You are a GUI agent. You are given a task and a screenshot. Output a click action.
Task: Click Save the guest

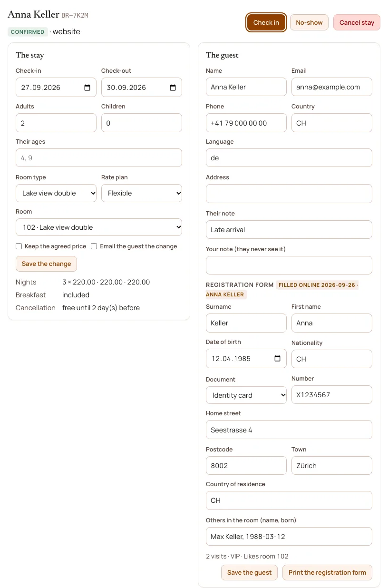249,572
